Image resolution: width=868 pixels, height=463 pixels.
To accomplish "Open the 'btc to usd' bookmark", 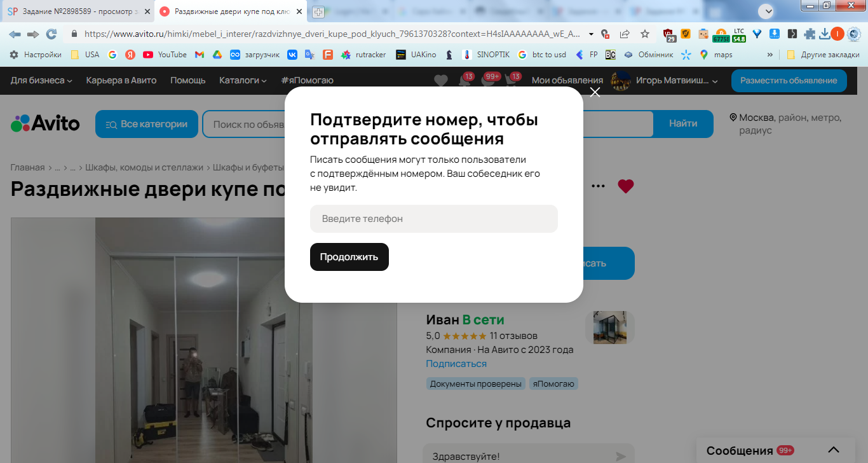I will tap(542, 55).
